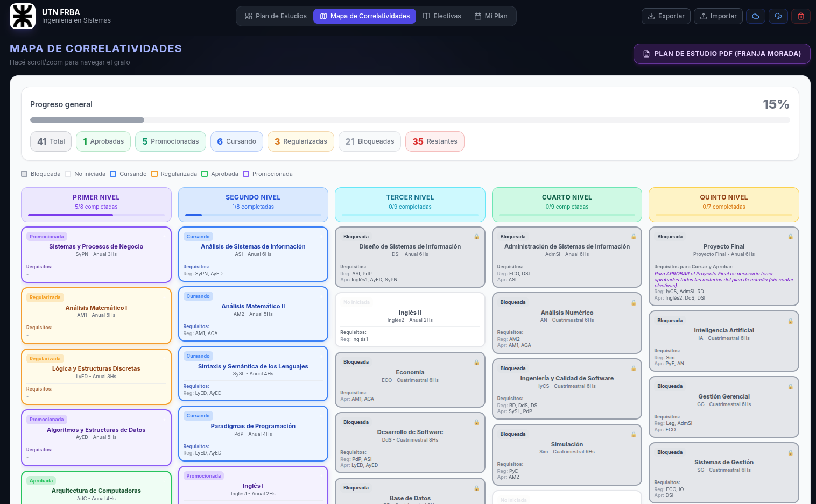Click the Cursando badge on Análisis de Sistemas de Información
Image resolution: width=816 pixels, height=504 pixels.
tap(198, 237)
